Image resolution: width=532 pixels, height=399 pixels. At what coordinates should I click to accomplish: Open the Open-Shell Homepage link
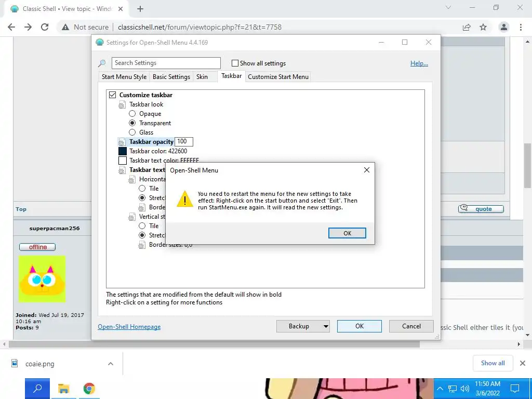tap(129, 327)
